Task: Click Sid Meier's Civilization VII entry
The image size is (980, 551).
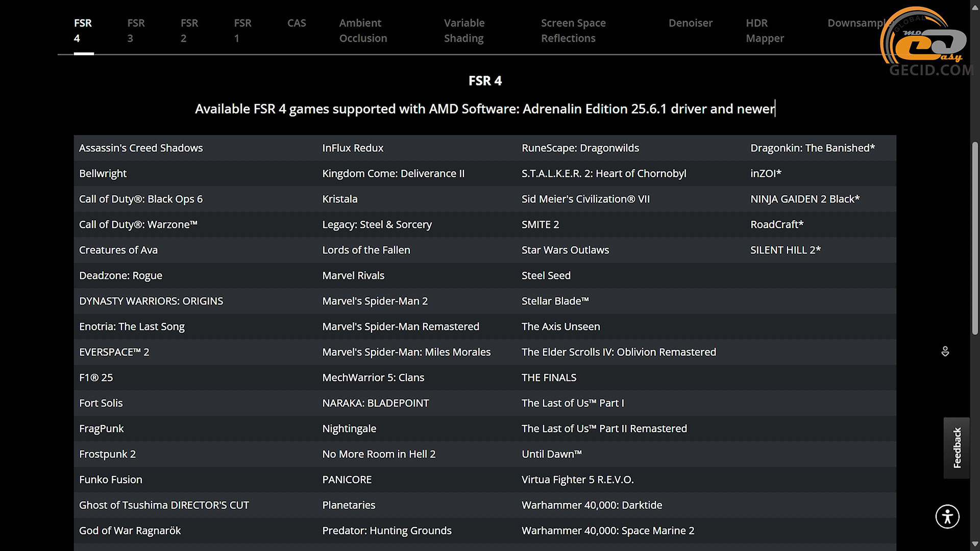Action: (585, 199)
